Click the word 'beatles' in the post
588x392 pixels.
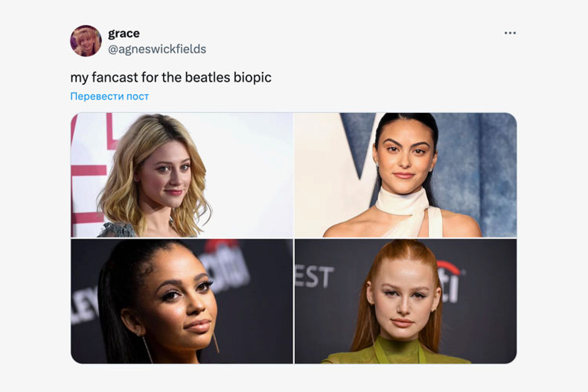207,77
